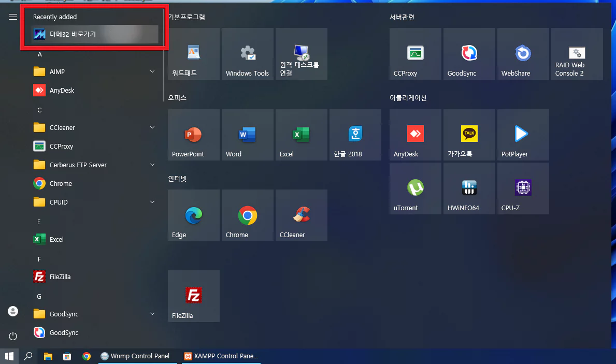Screen dimensions: 616x364
Task: Open the Excel tile in 오피스 group
Action: (302, 135)
